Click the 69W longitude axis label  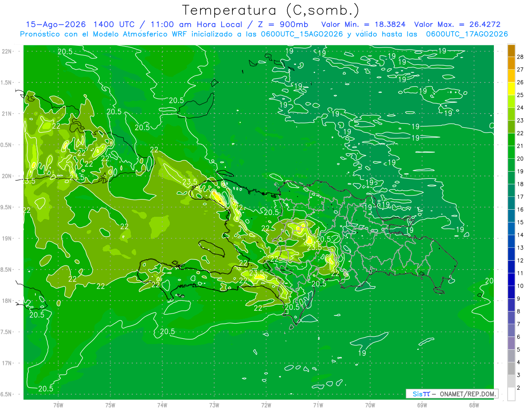click(422, 405)
